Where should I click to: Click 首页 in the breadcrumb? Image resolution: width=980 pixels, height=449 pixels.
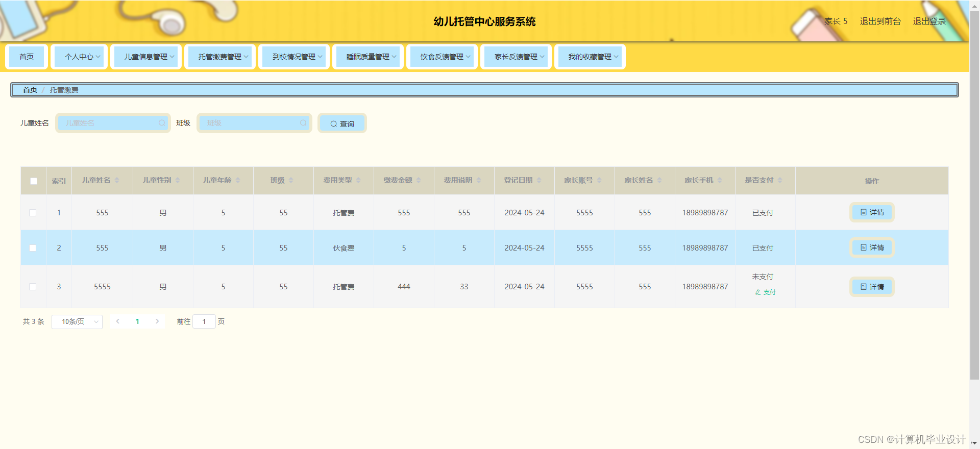30,90
